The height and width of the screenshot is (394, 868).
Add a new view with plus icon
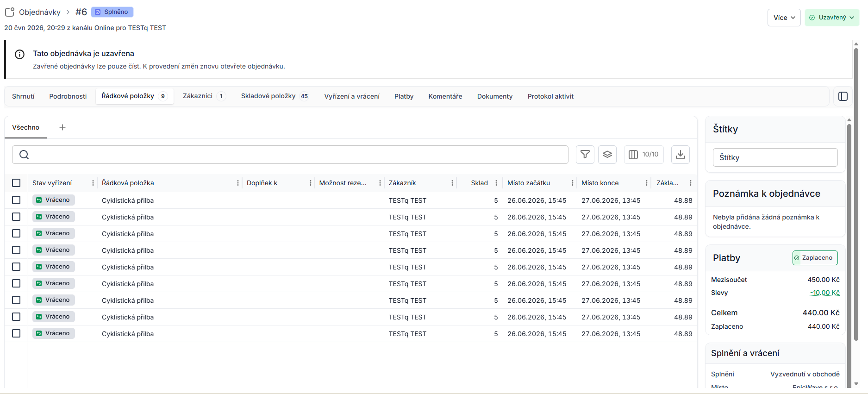(x=62, y=127)
